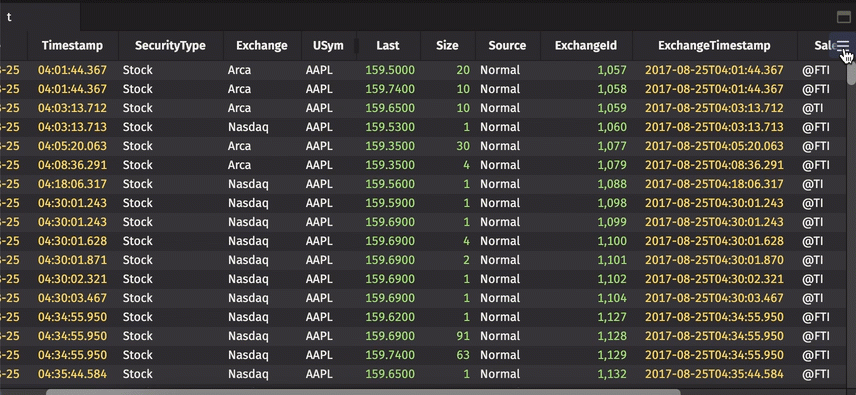
Task: Select the Size cell showing 91
Action: pos(462,336)
